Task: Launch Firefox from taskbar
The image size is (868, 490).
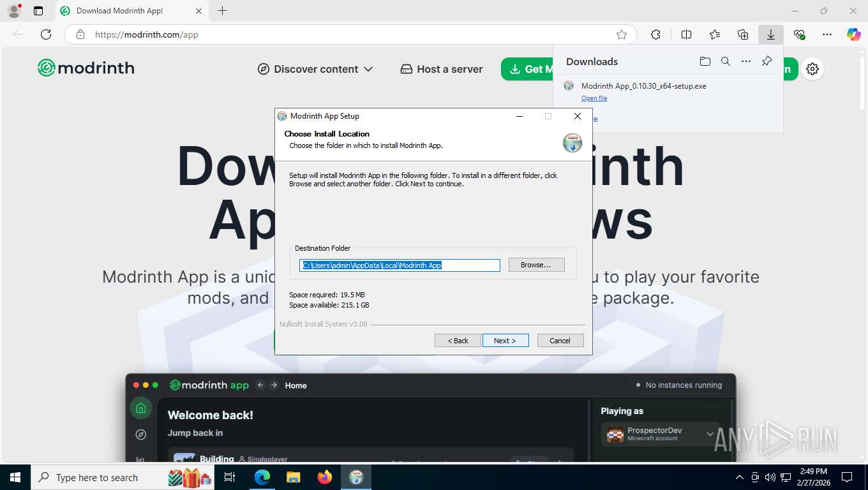Action: pyautogui.click(x=325, y=477)
